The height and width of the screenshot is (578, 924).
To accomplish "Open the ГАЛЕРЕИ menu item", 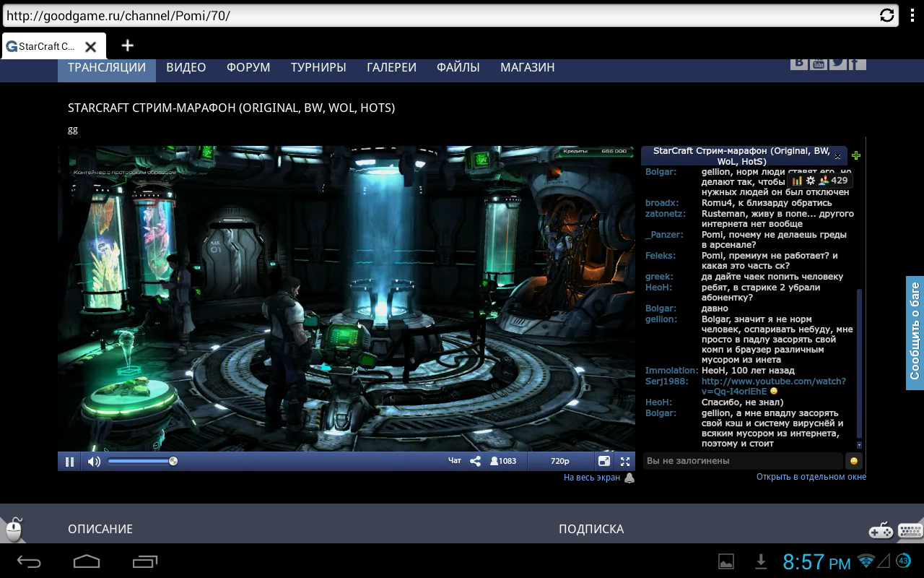I will (x=391, y=67).
